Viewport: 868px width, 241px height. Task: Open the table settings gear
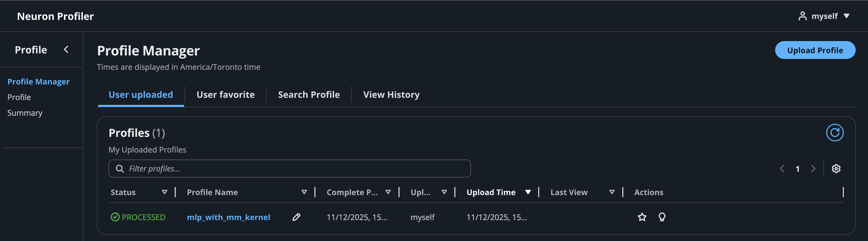point(836,168)
